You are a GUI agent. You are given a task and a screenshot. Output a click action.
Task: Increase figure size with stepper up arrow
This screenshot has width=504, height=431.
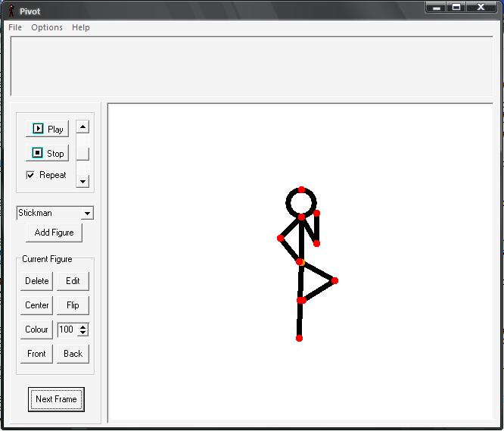click(83, 326)
